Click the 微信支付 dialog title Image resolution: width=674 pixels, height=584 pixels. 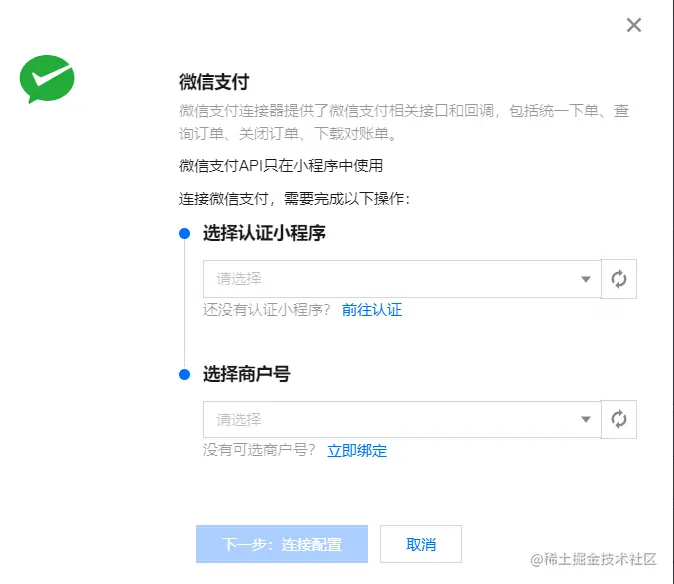coord(214,82)
